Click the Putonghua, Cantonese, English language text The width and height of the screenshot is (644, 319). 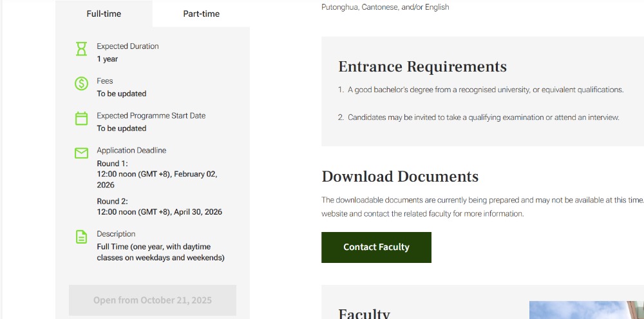(x=385, y=7)
